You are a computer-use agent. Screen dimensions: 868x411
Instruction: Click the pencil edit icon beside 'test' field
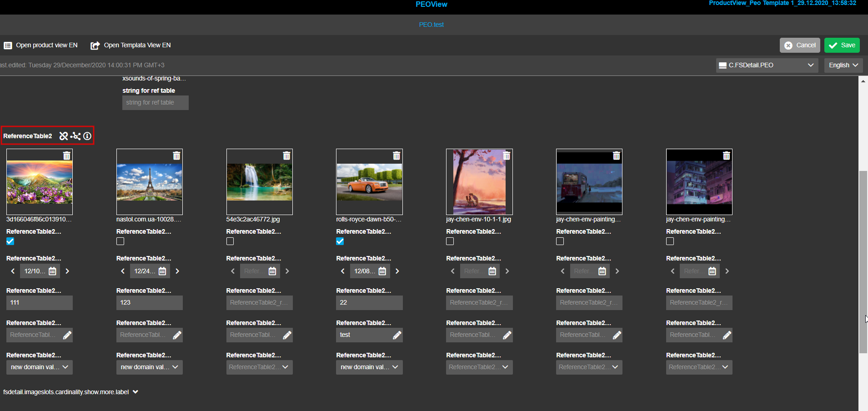pyautogui.click(x=397, y=335)
